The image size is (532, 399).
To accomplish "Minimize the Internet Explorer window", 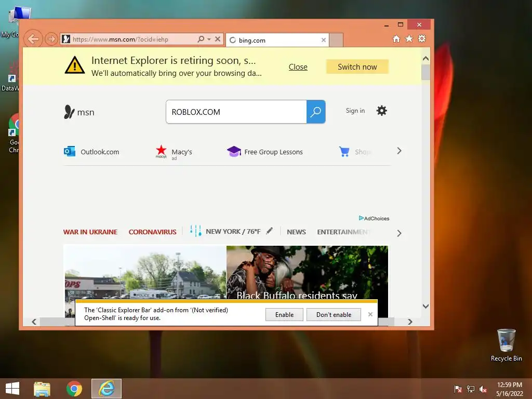I will [387, 25].
